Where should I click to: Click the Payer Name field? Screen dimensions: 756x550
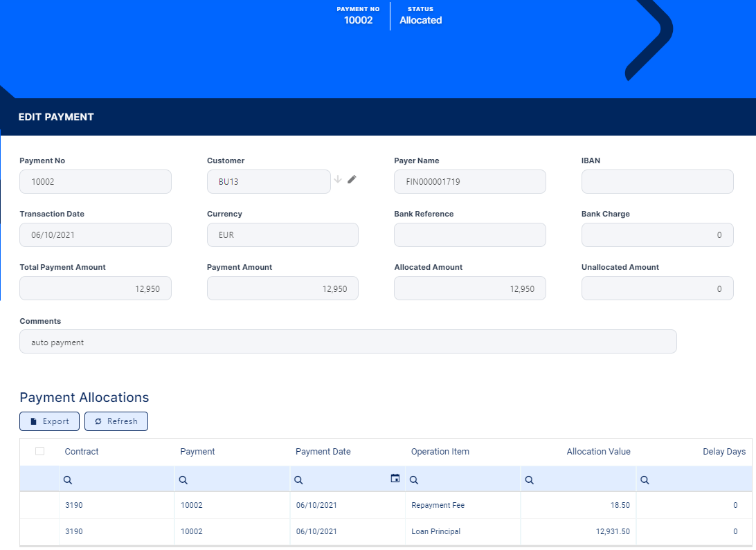click(x=469, y=182)
